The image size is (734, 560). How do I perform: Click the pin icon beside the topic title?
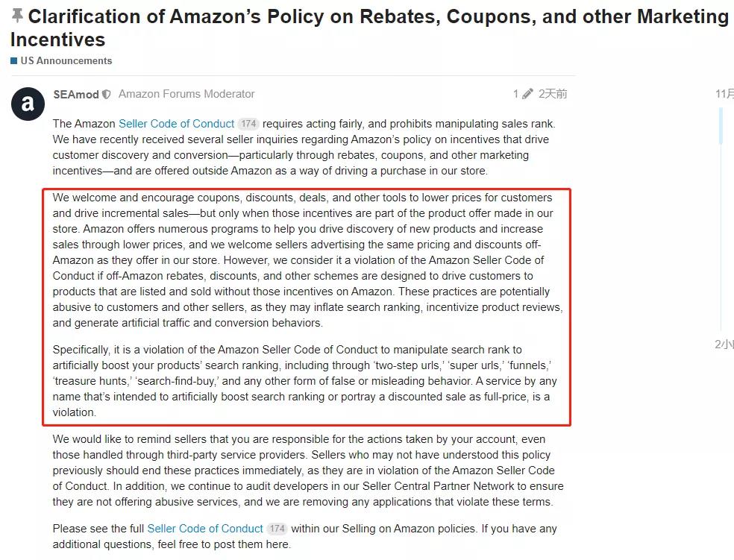[x=17, y=16]
